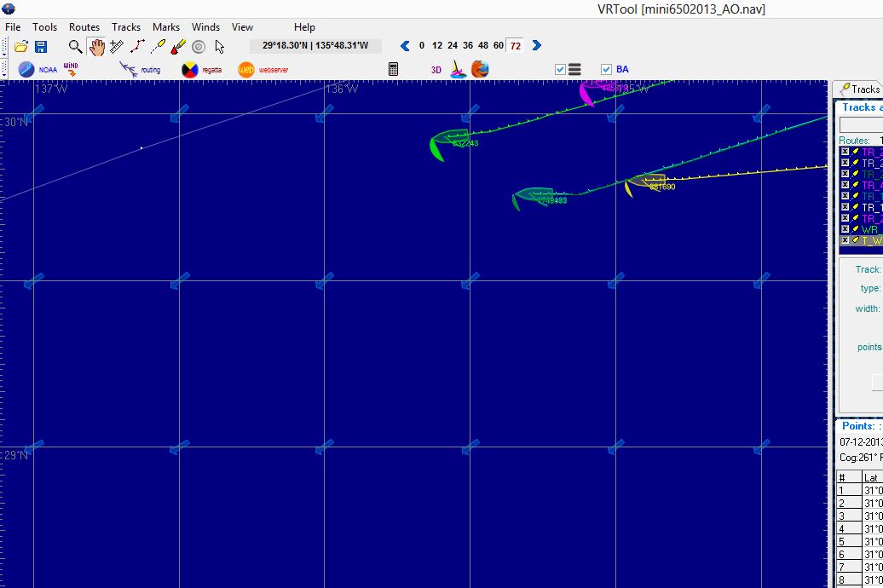Viewport: 883px width, 588px height.
Task: Select point row 1 in Points table
Action: tap(860, 491)
